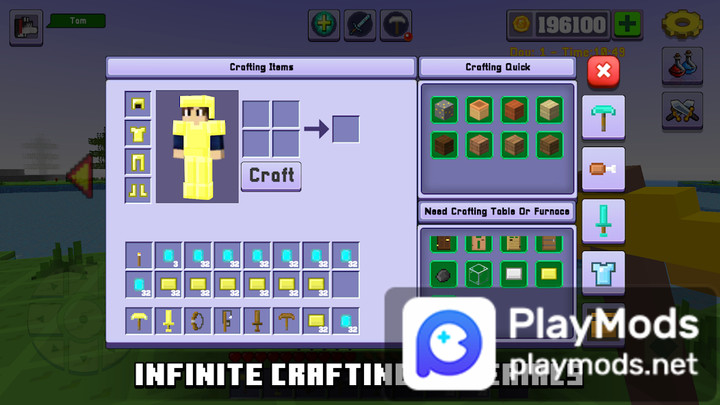Click the golden leggings armor slot
Viewport: 720px width, 405px height.
tap(138, 161)
